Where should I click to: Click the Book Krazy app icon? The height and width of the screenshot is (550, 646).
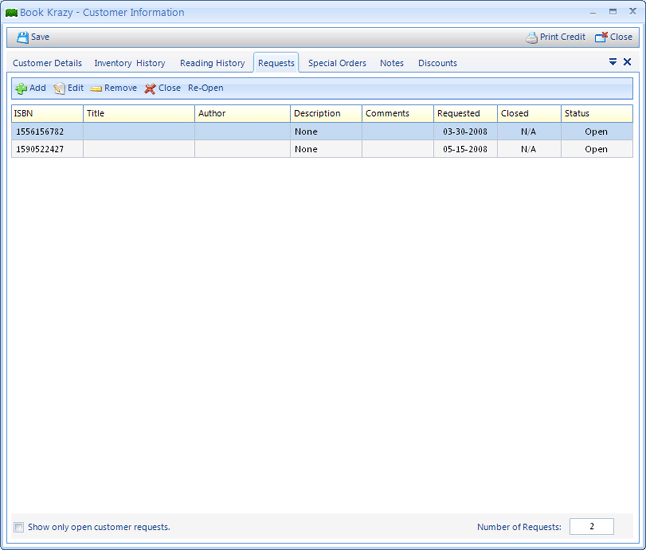pos(11,13)
